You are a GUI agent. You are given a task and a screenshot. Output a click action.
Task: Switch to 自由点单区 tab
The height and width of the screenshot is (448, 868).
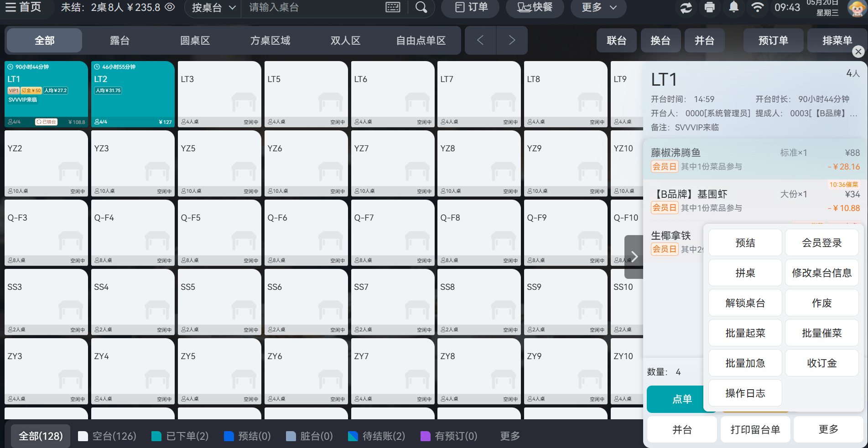pyautogui.click(x=421, y=41)
